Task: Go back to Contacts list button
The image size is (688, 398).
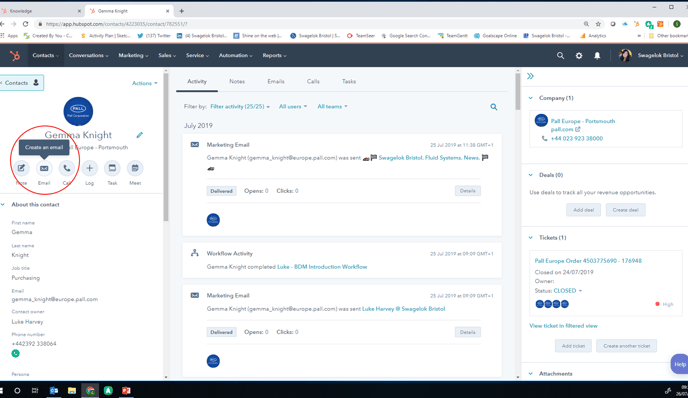Action: (22, 82)
